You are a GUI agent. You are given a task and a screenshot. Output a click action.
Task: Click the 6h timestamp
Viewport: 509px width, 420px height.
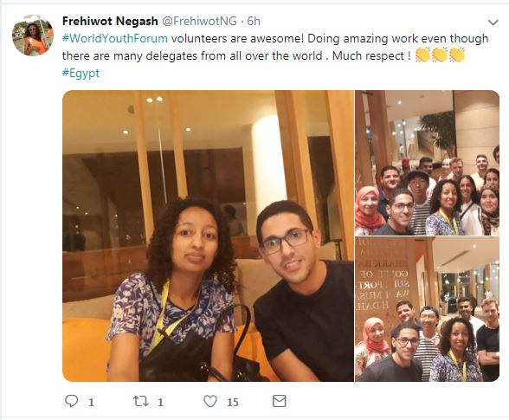pos(254,21)
